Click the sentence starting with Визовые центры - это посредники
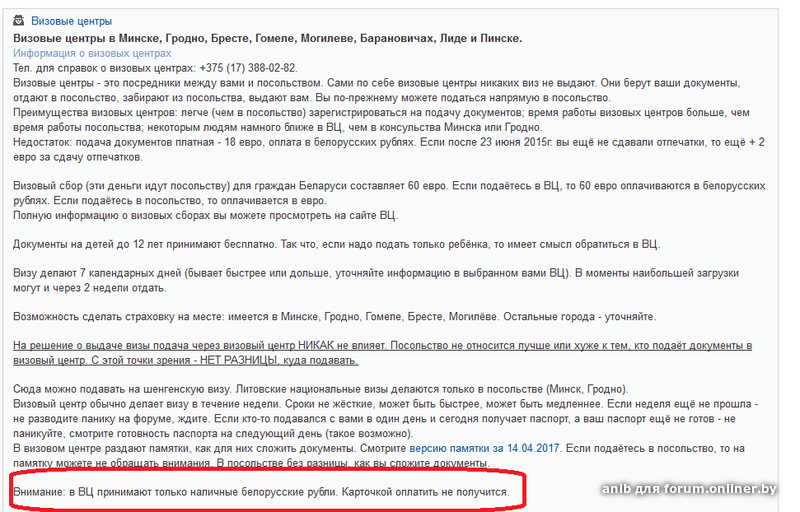This screenshot has width=800, height=512. pyautogui.click(x=377, y=90)
